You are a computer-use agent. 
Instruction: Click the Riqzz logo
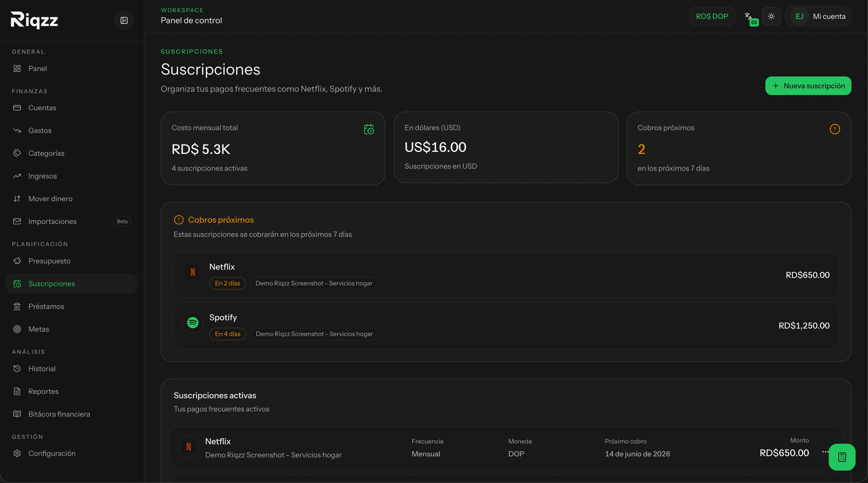click(34, 20)
